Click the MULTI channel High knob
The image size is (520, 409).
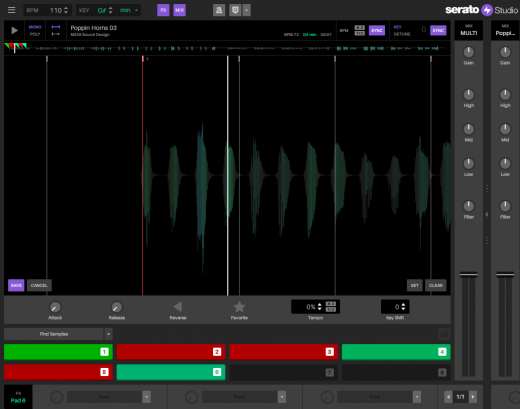click(x=469, y=95)
